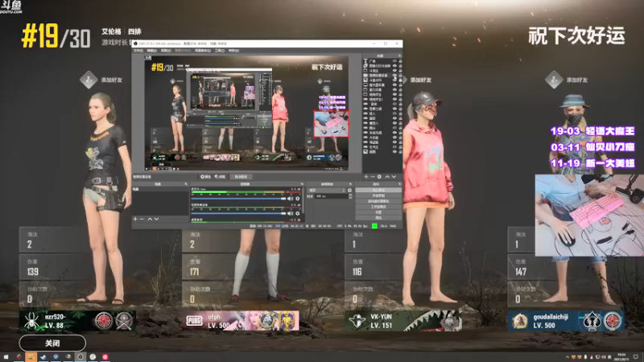The image size is (644, 362).
Task: Open the 编辑 (Edit) menu in OBS
Action: coord(151,51)
